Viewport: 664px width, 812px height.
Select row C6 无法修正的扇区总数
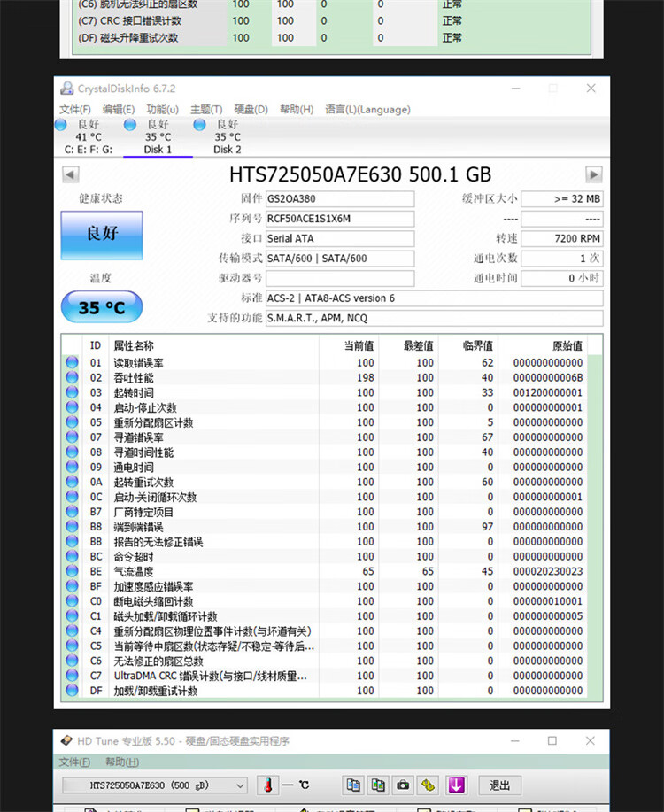pyautogui.click(x=325, y=661)
